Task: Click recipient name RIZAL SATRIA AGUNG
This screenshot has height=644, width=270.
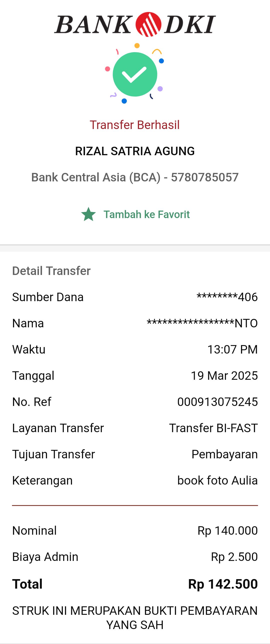Action: 135,151
